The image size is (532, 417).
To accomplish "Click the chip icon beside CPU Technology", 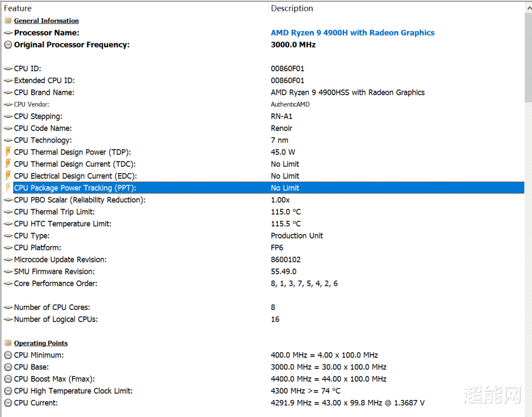I will (x=8, y=140).
